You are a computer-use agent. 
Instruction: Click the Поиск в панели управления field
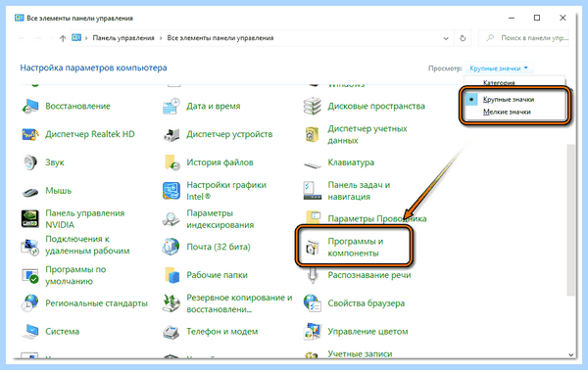tap(524, 38)
